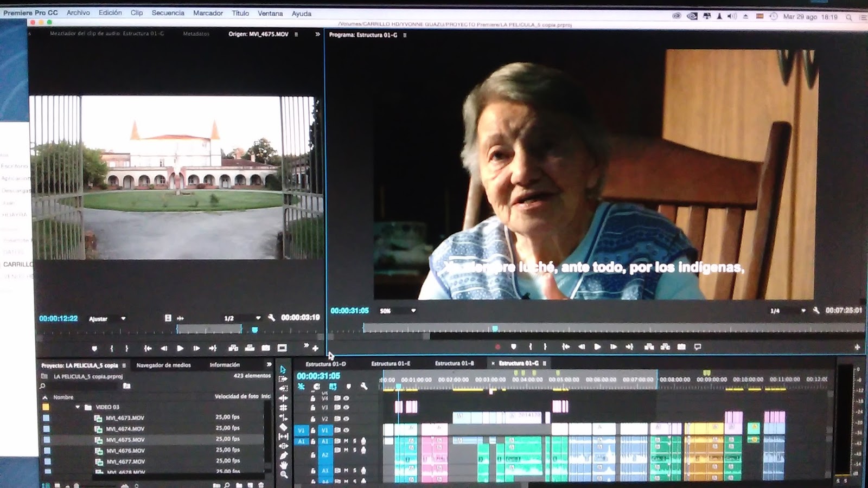Export frame from Source monitor
Screen dimensions: 868x488
tap(266, 348)
